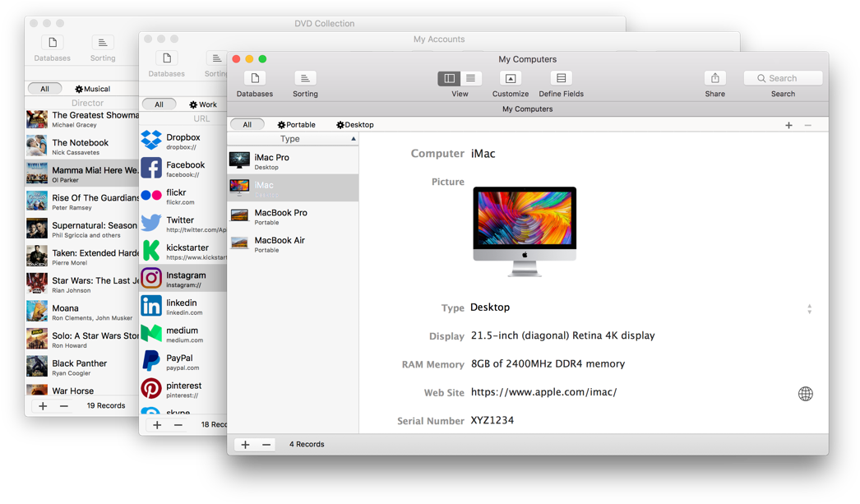Viewport: 860px width, 504px height.
Task: Select Instagram entry in My Accounts
Action: [x=183, y=279]
